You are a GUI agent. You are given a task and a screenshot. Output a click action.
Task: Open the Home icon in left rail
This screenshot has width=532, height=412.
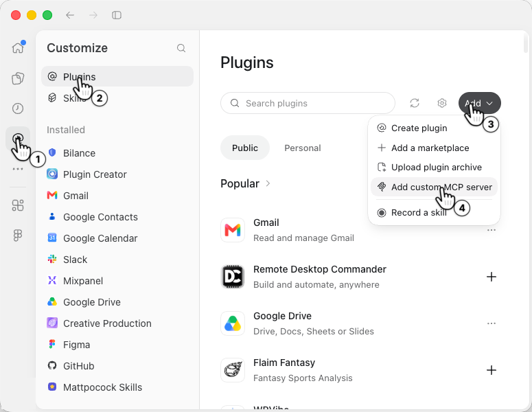tap(18, 48)
